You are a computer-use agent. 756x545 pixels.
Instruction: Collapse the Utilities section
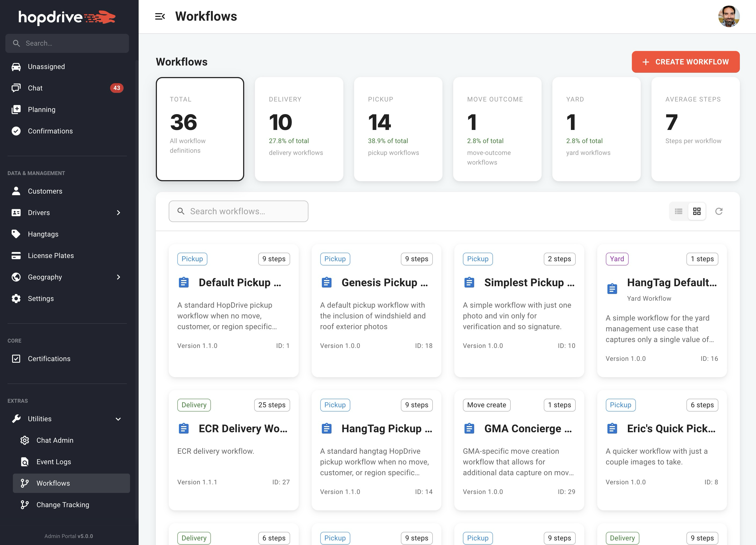(118, 419)
